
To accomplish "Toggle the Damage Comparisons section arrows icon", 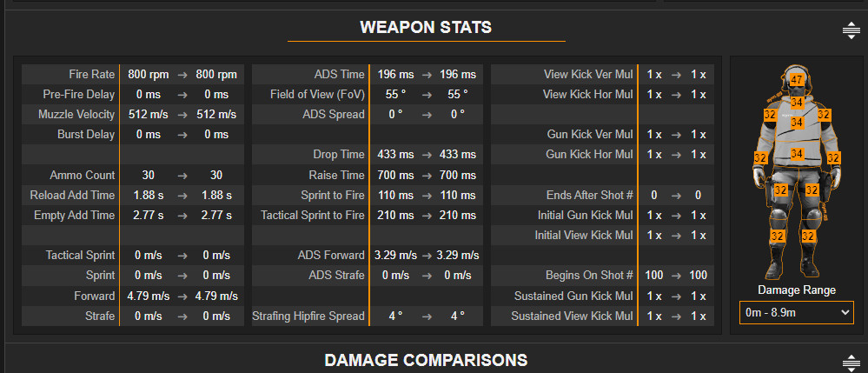I will coord(851,362).
